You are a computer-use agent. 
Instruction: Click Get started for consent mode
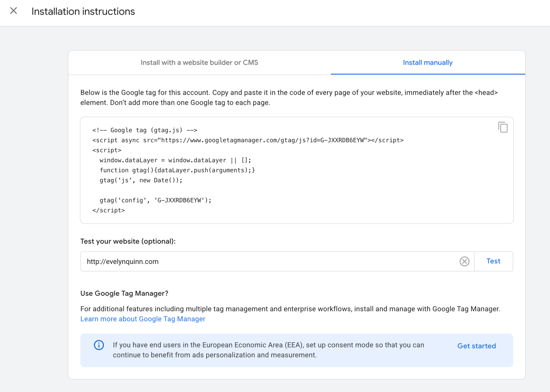476,346
